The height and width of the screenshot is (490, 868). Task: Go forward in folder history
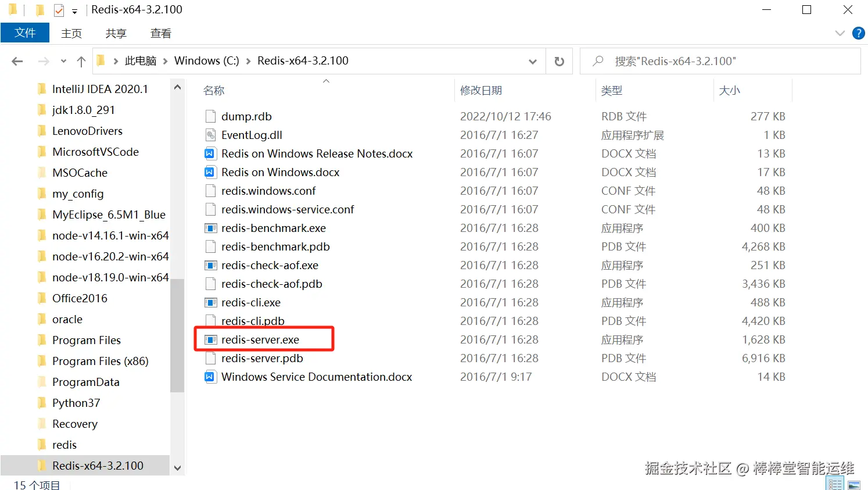(x=43, y=61)
